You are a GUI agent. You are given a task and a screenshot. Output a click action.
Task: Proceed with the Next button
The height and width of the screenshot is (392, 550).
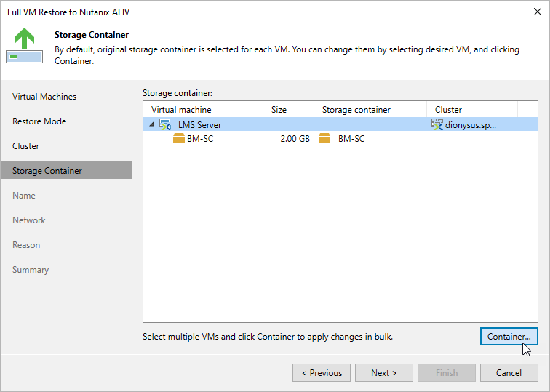pyautogui.click(x=384, y=373)
